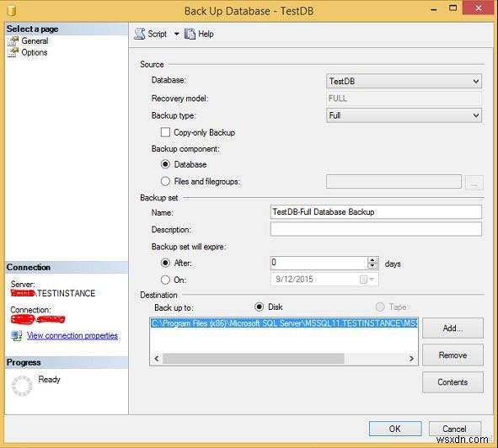Close the Back Up Database dialog
Viewport: 498px width, 448px height.
point(479,8)
